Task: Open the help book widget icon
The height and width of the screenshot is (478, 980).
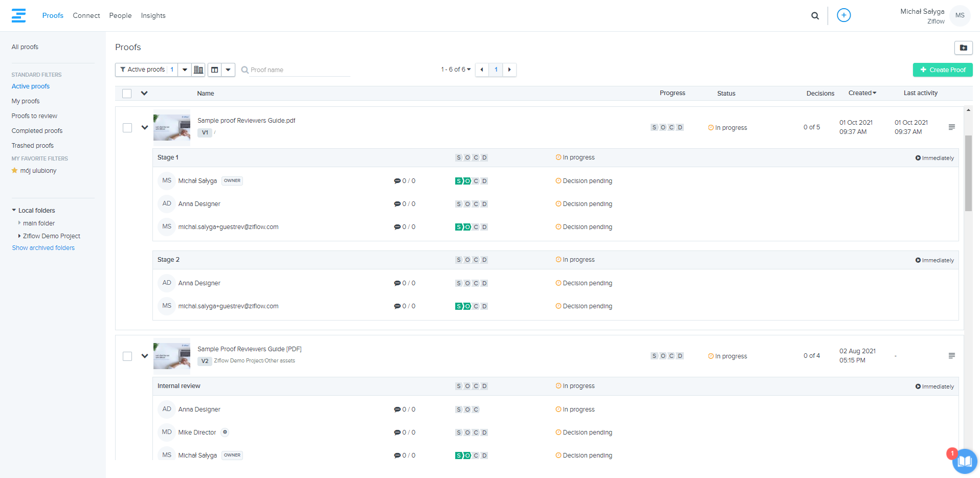Action: 965,461
